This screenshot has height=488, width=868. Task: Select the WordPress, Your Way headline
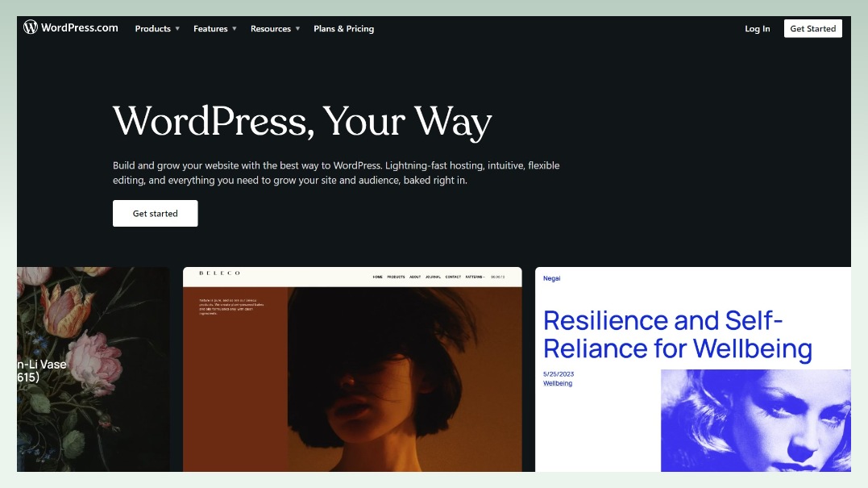pos(302,121)
